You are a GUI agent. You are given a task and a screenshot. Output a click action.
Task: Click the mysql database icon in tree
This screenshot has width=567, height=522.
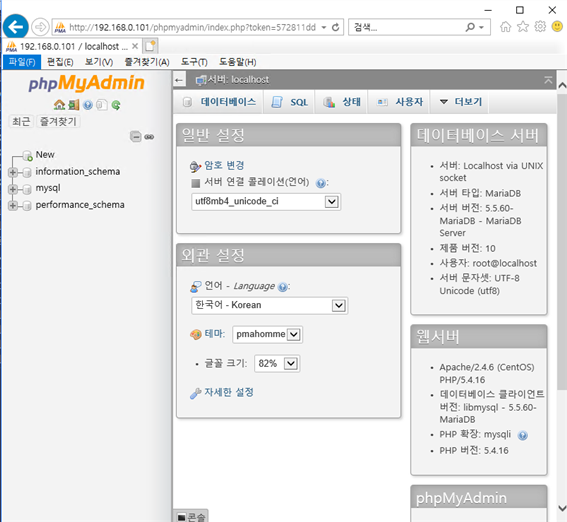click(27, 189)
